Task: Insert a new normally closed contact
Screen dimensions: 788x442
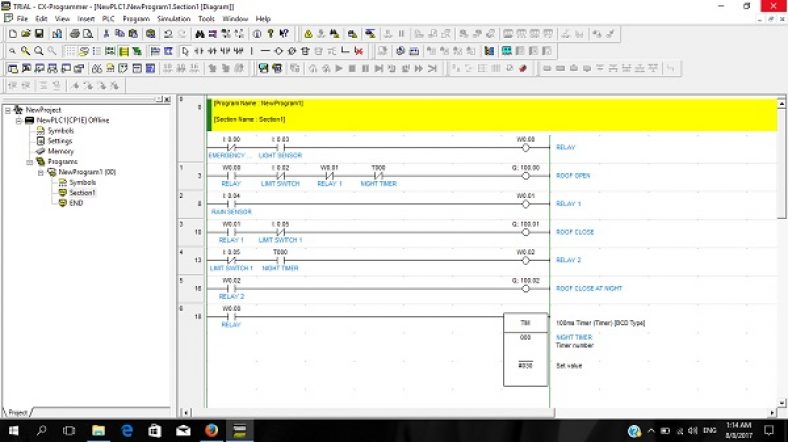Action: point(212,51)
